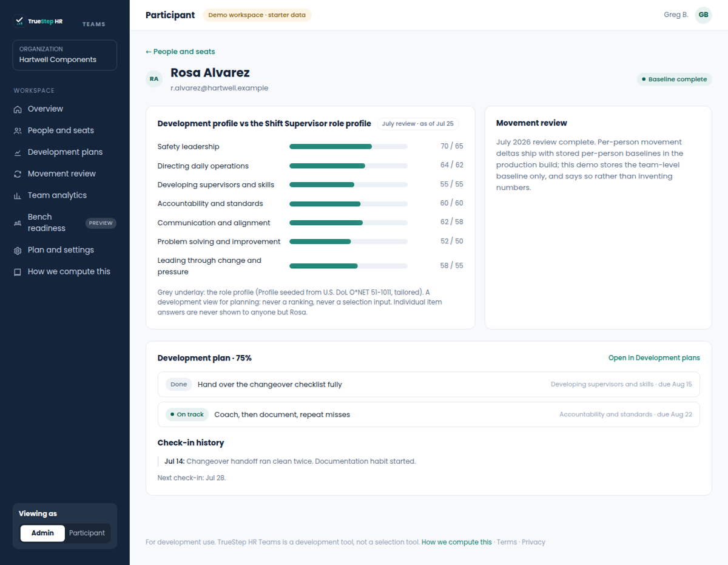
Task: Click the footer How we compute this link
Action: (456, 542)
